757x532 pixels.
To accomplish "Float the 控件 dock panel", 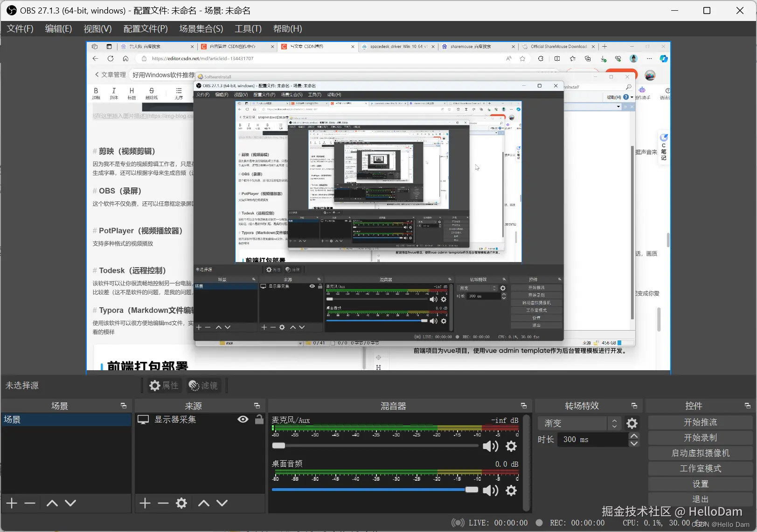I will pos(748,406).
